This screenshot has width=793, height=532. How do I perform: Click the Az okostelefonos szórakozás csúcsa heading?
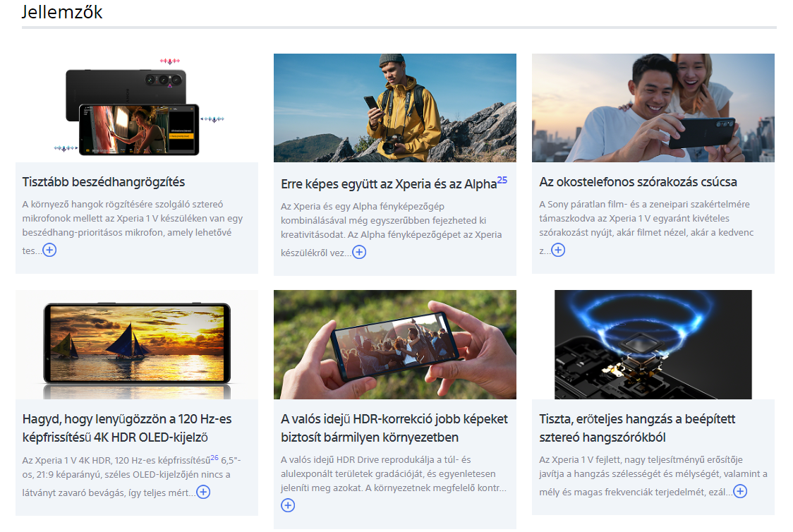coord(638,182)
